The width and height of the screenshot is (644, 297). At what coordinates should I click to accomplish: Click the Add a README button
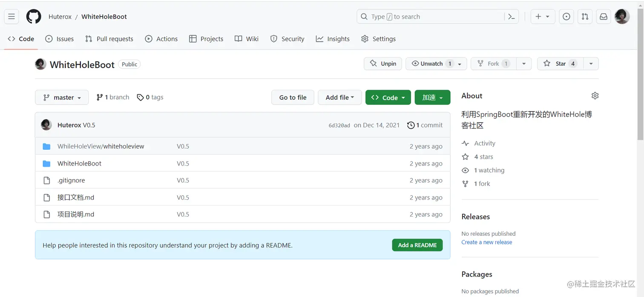[x=417, y=245]
